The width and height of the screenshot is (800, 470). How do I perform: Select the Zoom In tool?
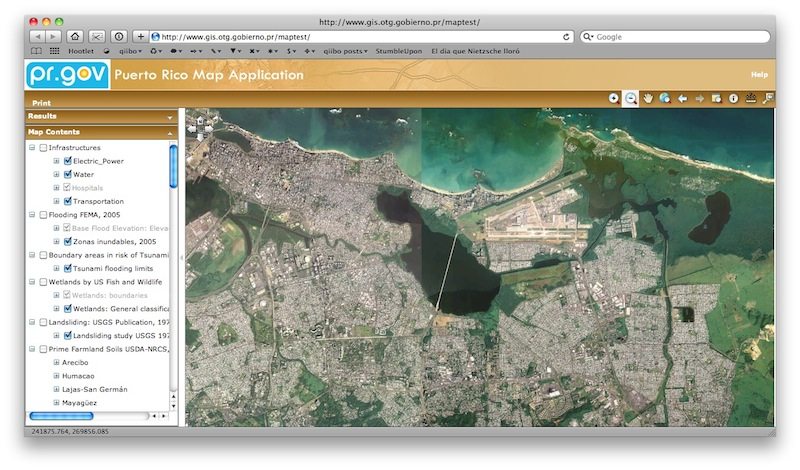coord(615,98)
